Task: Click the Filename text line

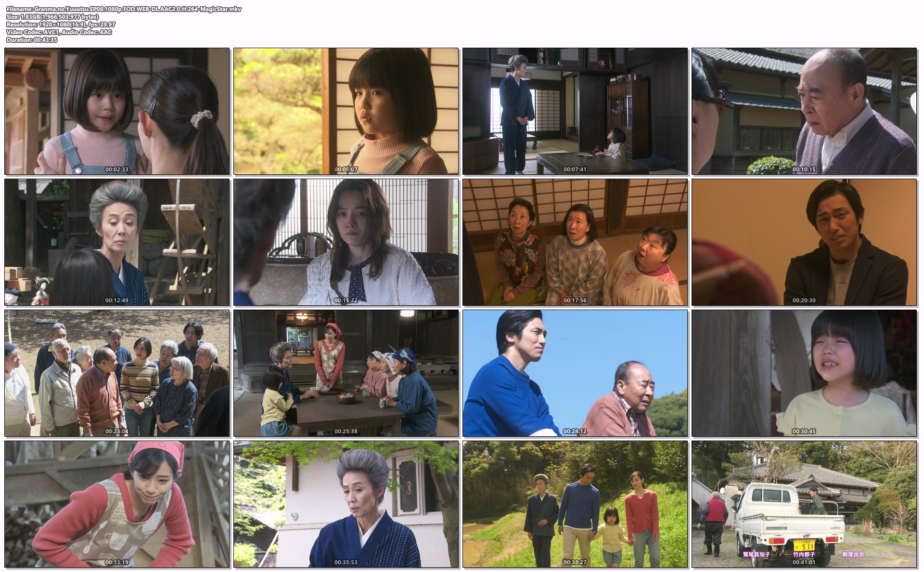Action: (x=124, y=9)
